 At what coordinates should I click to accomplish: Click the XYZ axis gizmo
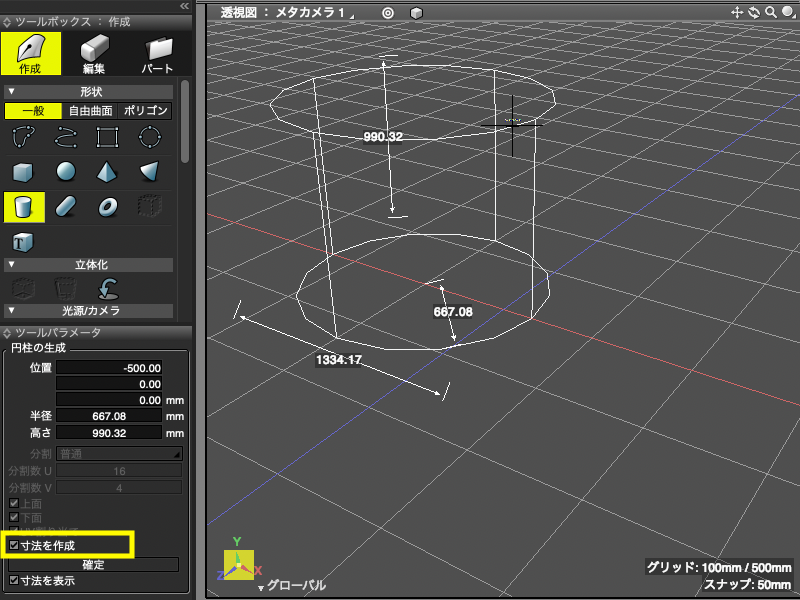click(239, 565)
